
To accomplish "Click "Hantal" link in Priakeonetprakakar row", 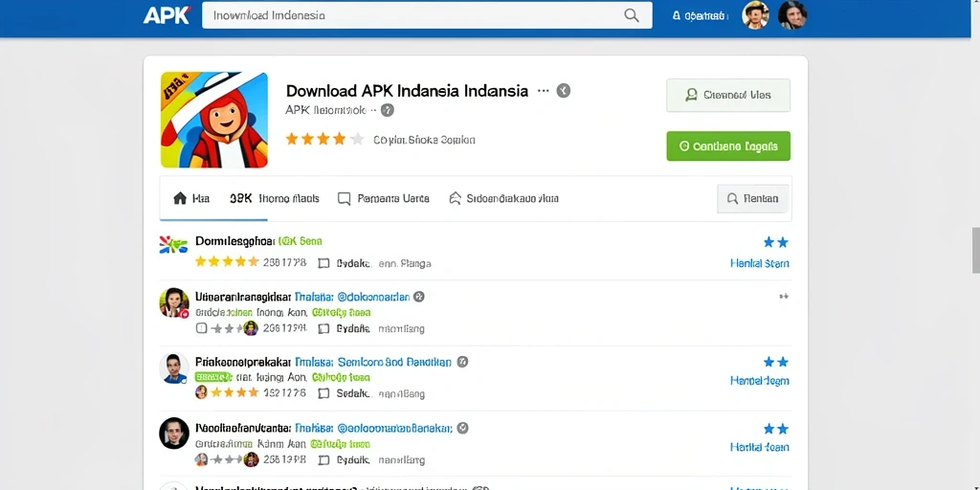I will pyautogui.click(x=759, y=381).
